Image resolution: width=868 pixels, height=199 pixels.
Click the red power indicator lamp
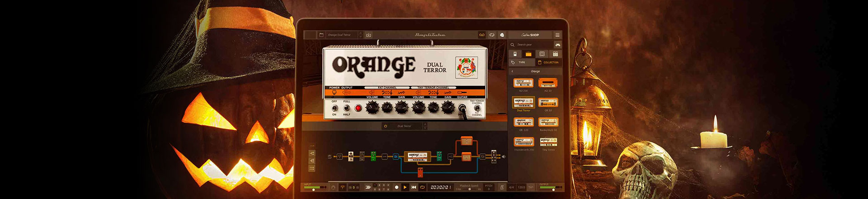[358, 108]
